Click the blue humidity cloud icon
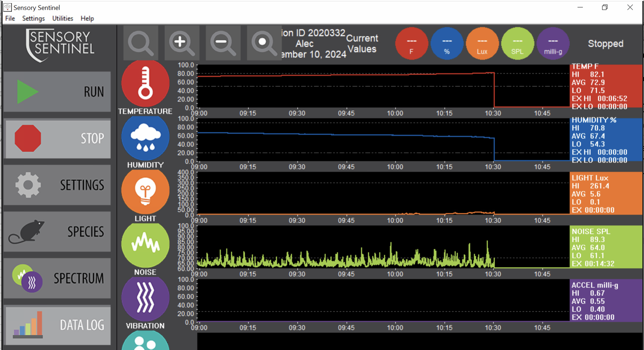The width and height of the screenshot is (644, 350). (x=145, y=138)
